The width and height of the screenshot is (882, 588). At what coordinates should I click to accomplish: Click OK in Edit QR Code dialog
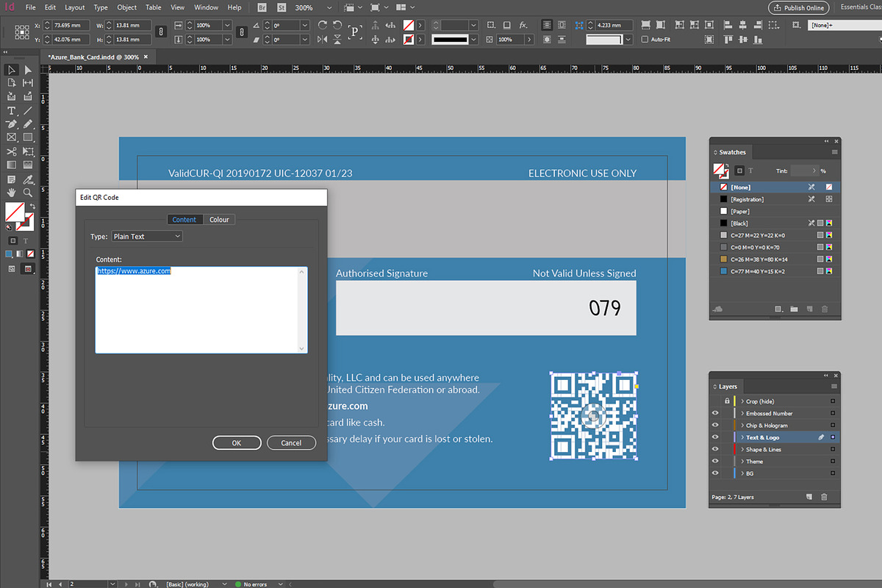click(237, 442)
